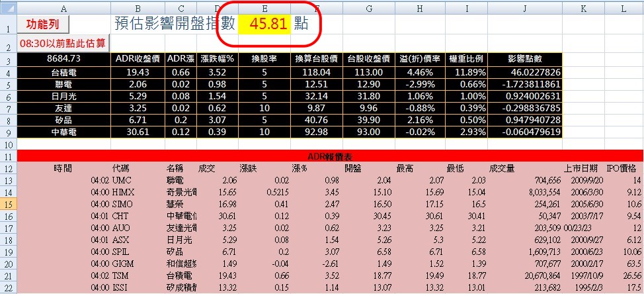The image size is (644, 294).
Task: Select the 時間 column label
Action: [63, 168]
